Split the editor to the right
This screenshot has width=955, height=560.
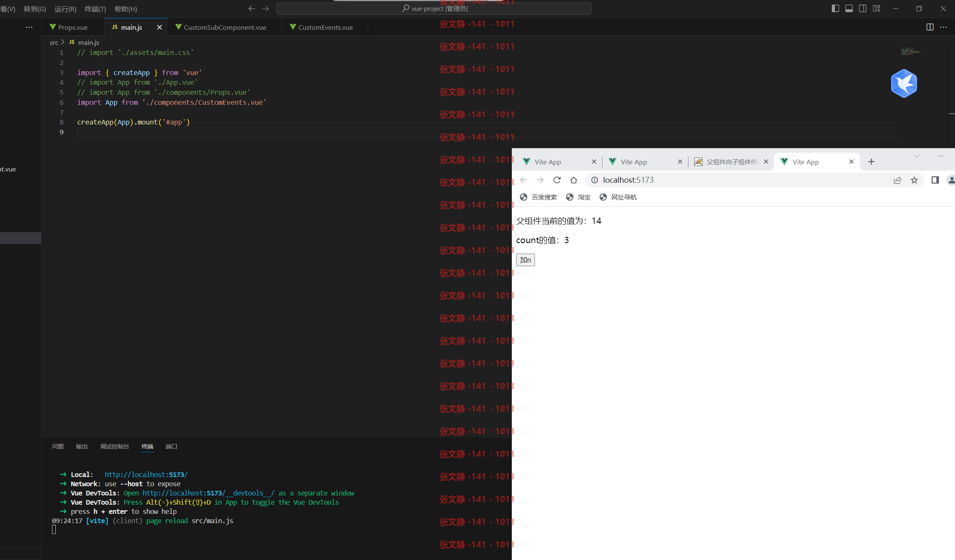pyautogui.click(x=930, y=27)
